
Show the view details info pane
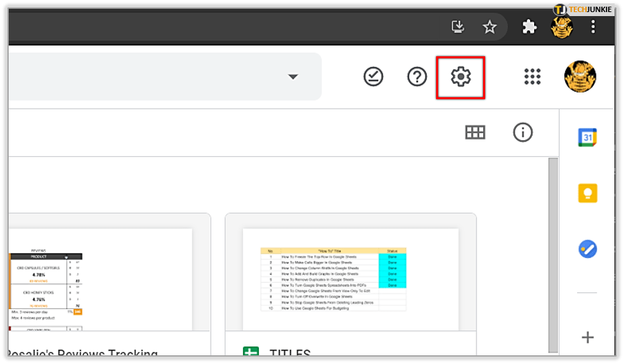[522, 133]
